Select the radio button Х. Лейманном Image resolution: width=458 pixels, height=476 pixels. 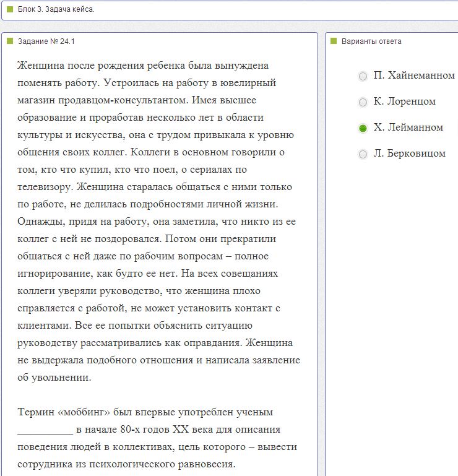click(x=363, y=128)
